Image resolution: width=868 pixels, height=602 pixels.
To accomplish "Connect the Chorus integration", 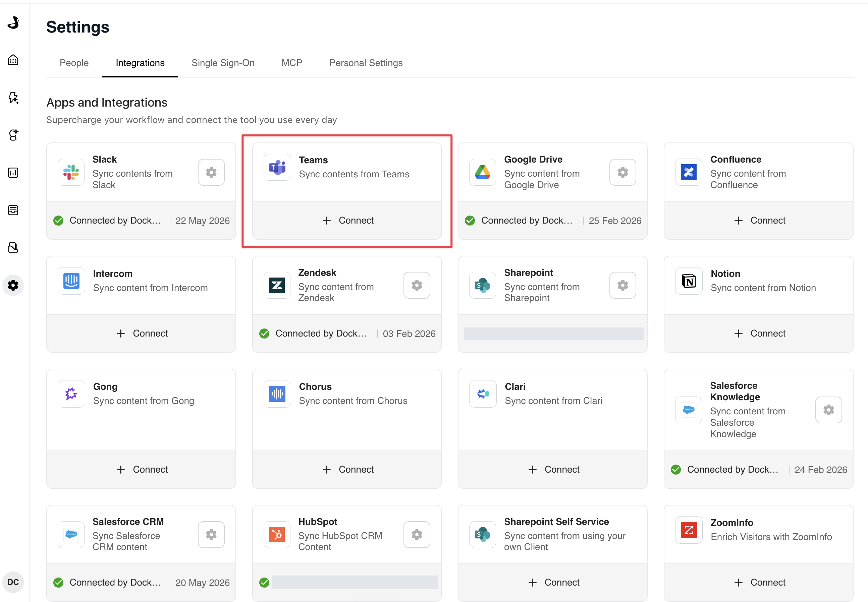I will (x=347, y=470).
